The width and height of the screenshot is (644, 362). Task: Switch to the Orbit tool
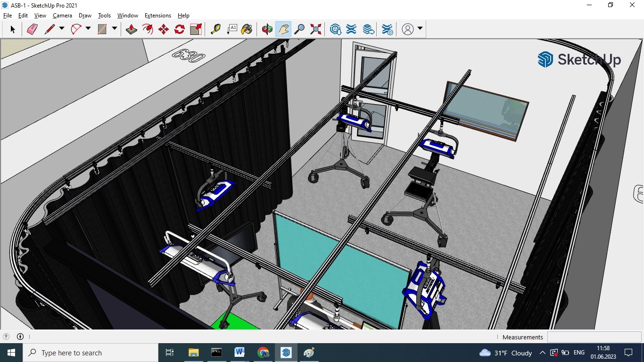(x=267, y=29)
